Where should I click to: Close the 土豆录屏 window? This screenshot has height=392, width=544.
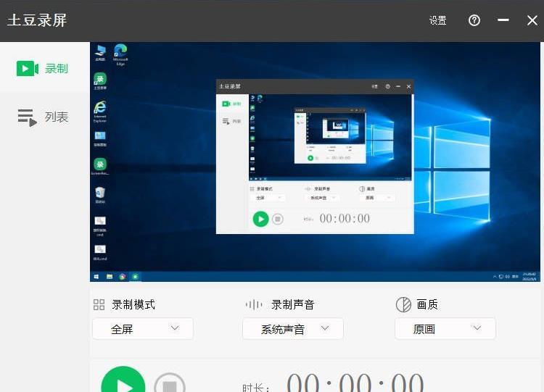click(x=532, y=20)
